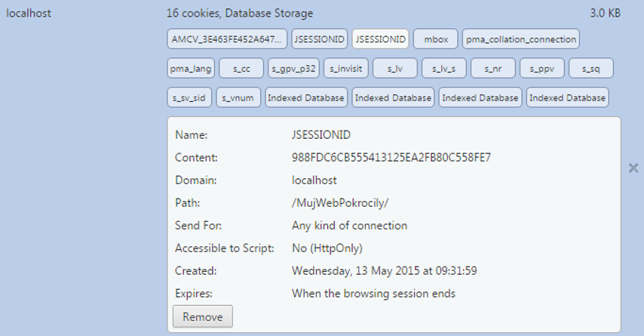Open the s_gpv_p32 cookie
Screen dimensions: 644x336
[x=294, y=68]
